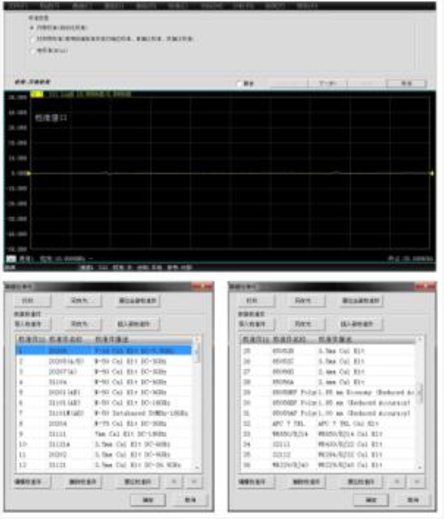444x519 pixels.
Task: Click Delete kit button in the right dialog
Action: [306, 482]
